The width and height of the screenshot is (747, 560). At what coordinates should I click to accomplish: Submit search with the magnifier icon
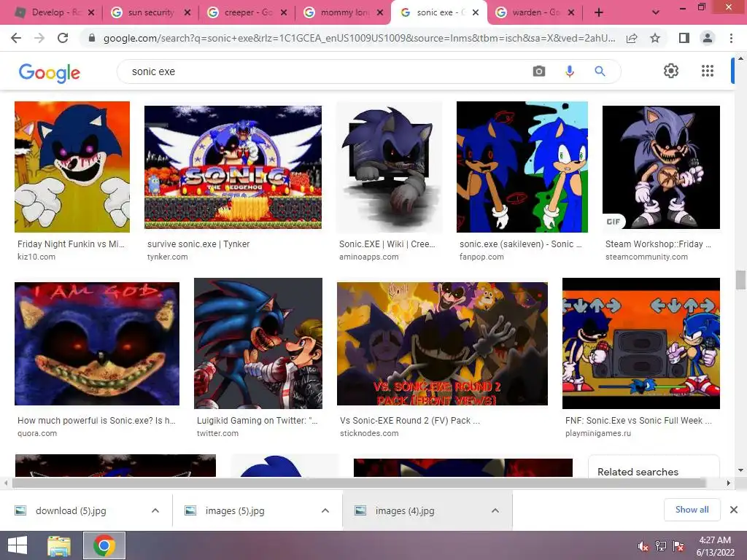coord(600,71)
